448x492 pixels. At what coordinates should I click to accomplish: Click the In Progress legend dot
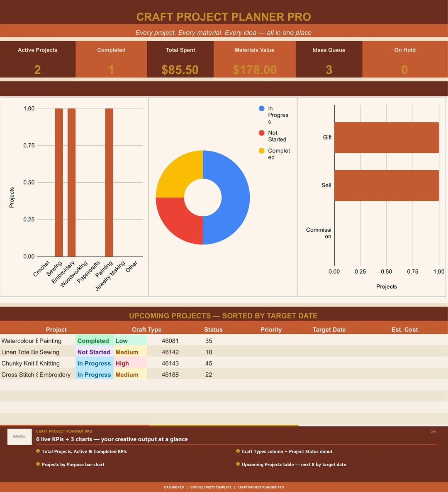click(x=261, y=108)
